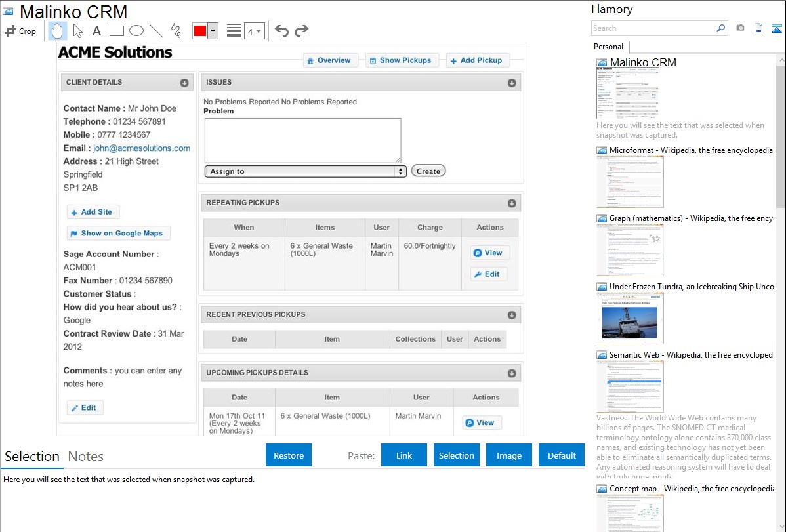Collapse the Client Details panel
The width and height of the screenshot is (786, 532).
(184, 83)
